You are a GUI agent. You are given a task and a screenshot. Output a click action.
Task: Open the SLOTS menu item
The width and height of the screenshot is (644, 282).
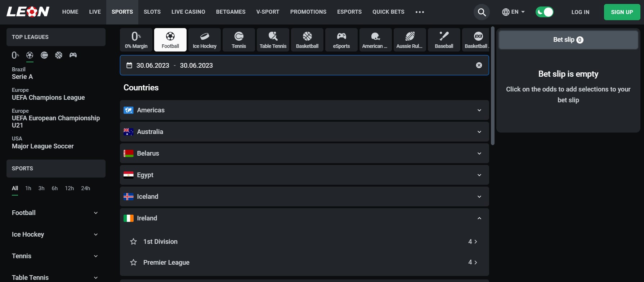point(152,12)
